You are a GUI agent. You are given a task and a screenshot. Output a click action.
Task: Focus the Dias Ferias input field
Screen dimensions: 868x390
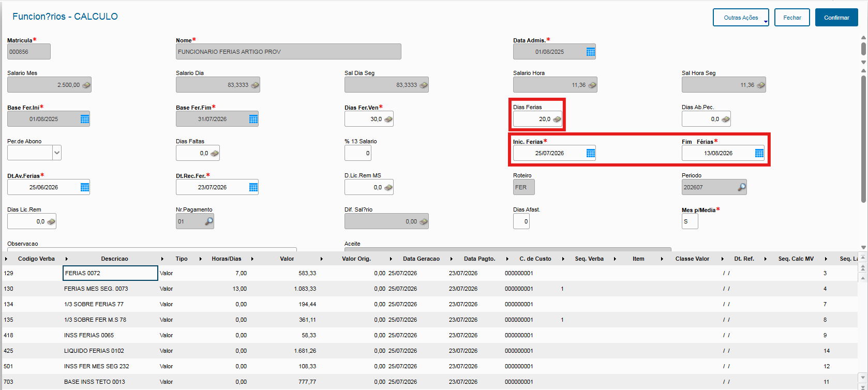[537, 119]
